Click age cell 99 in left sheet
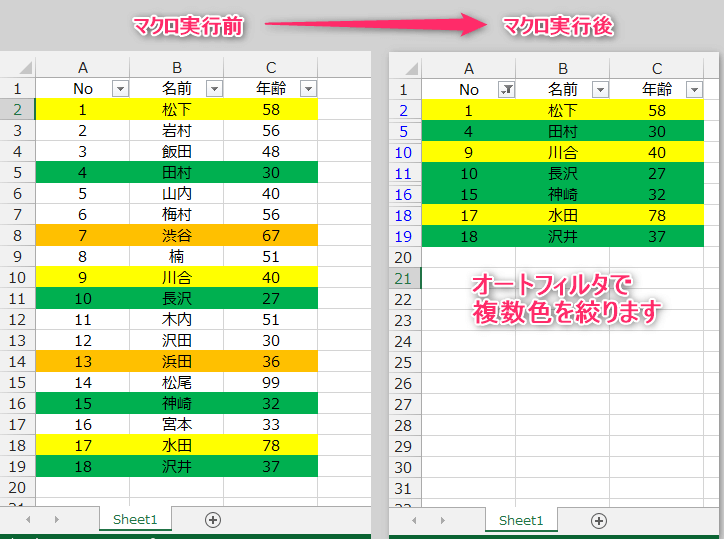 pos(271,382)
